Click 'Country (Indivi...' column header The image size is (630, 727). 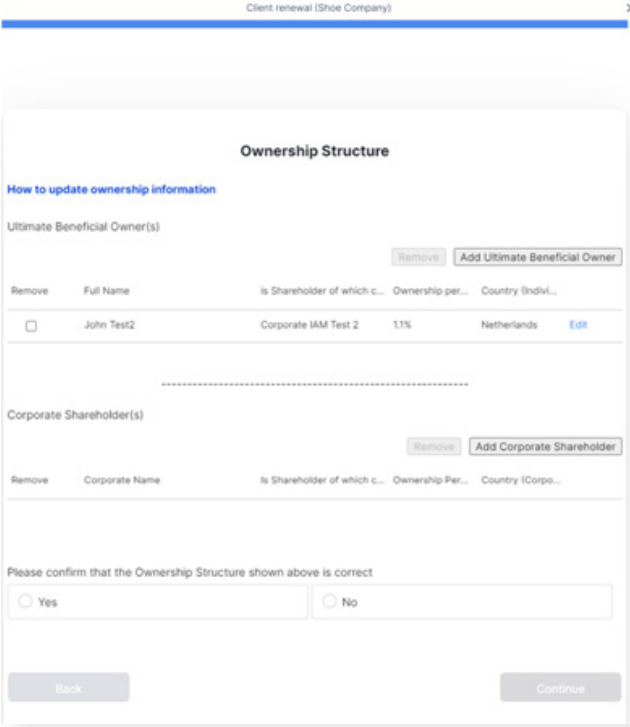(x=518, y=291)
